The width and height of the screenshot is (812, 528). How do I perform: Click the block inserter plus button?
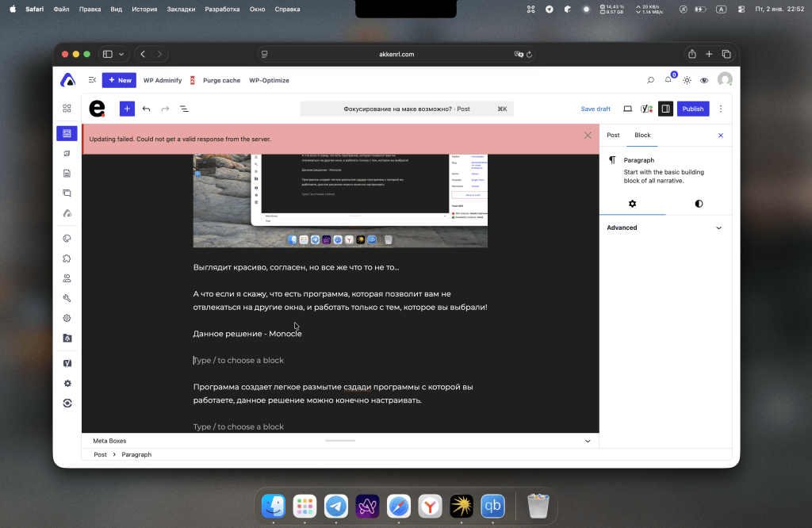tap(127, 109)
